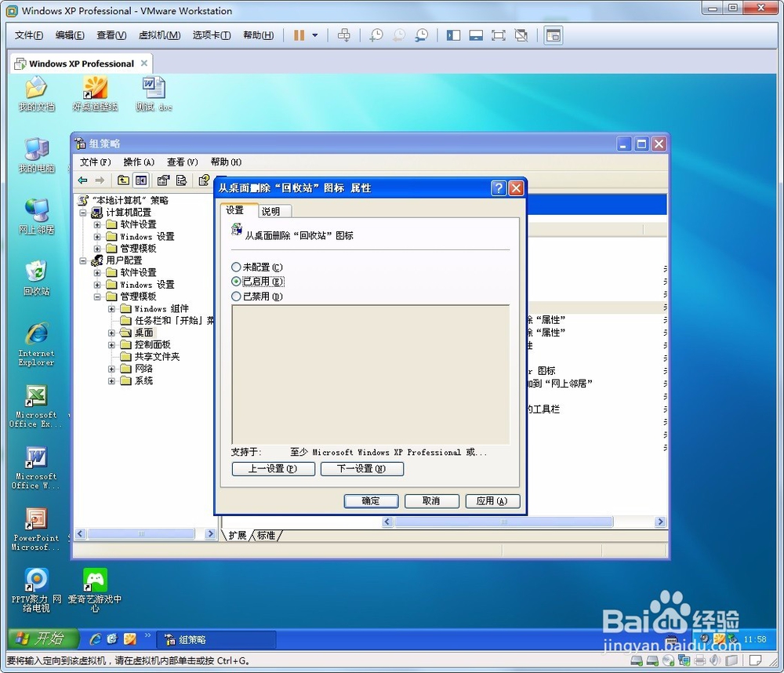Click Internet Explorer desktop icon
This screenshot has height=673, width=784.
pos(37,344)
